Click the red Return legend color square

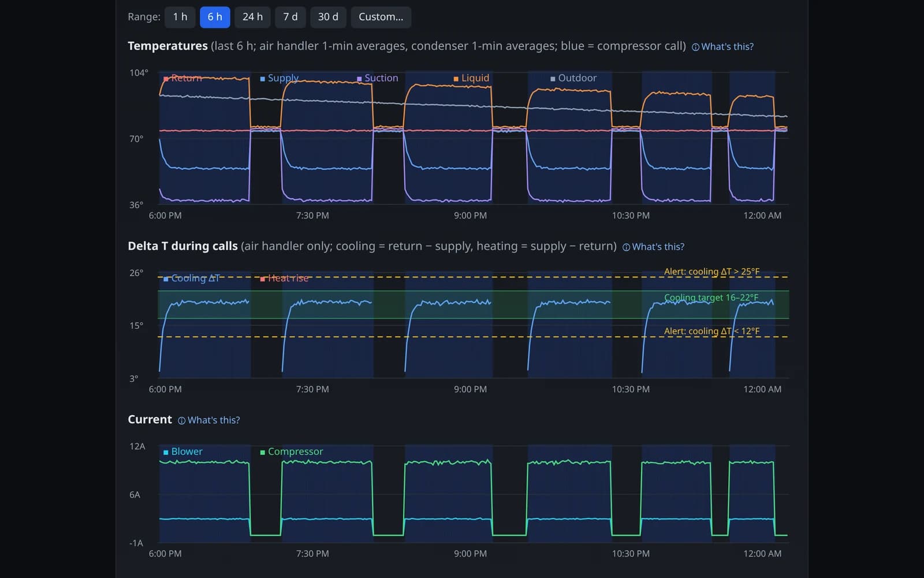click(166, 79)
